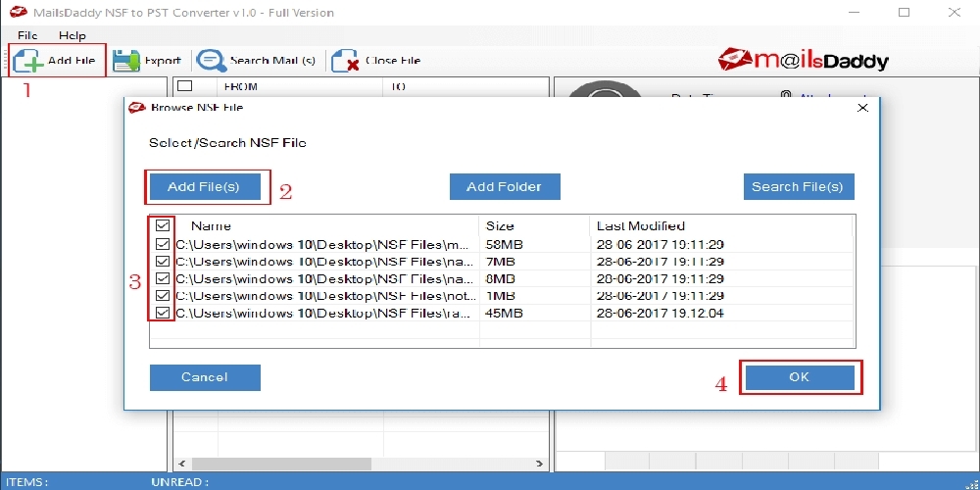
Task: Click the Add File toolbar icon
Action: coord(28,61)
